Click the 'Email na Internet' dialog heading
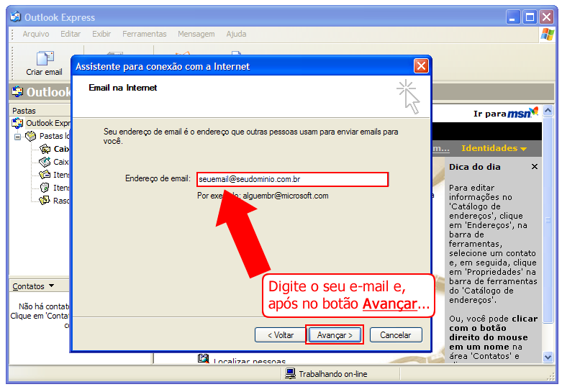562x392 pixels. coord(123,88)
